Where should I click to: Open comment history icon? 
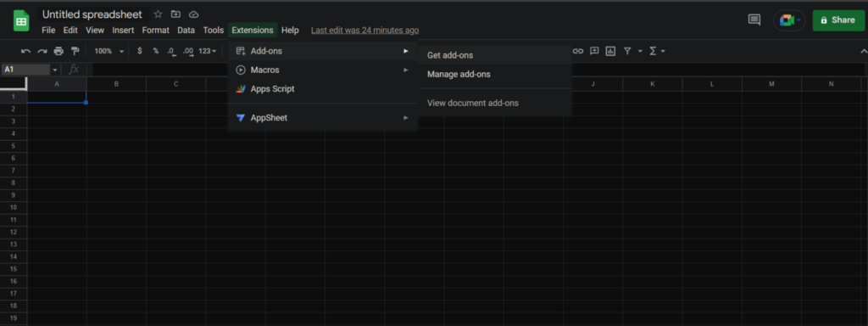tap(754, 20)
